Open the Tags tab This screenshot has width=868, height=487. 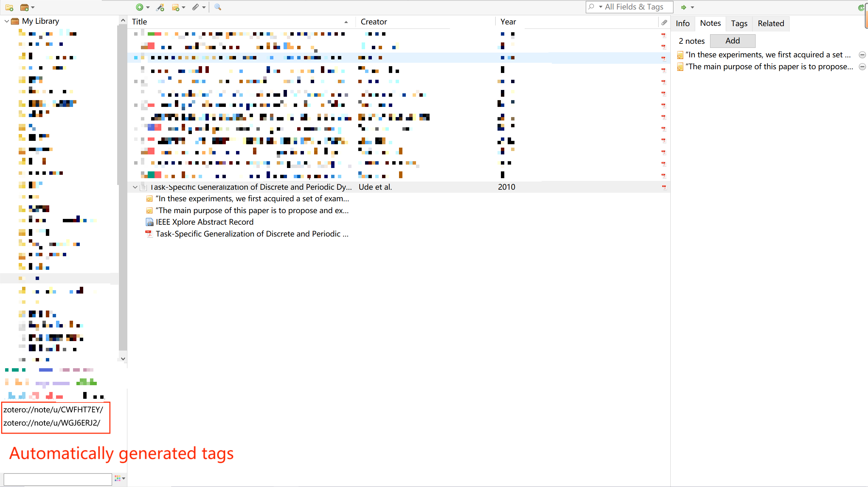point(739,23)
